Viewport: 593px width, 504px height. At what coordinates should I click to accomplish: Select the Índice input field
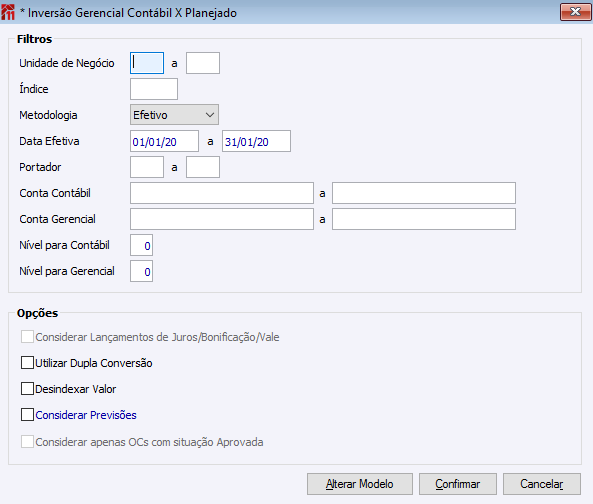(154, 89)
